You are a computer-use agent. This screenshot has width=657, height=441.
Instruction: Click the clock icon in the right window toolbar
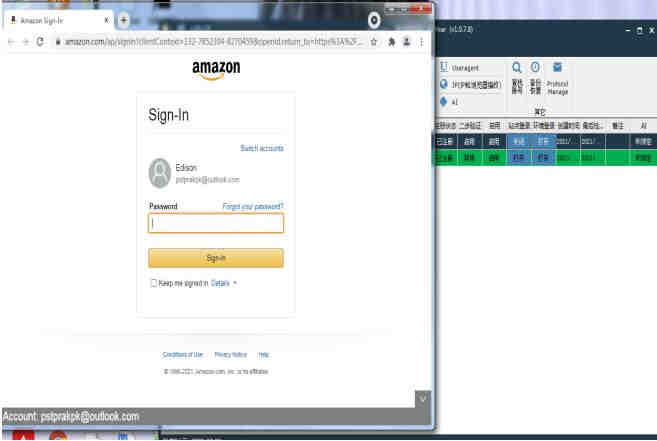(x=535, y=67)
